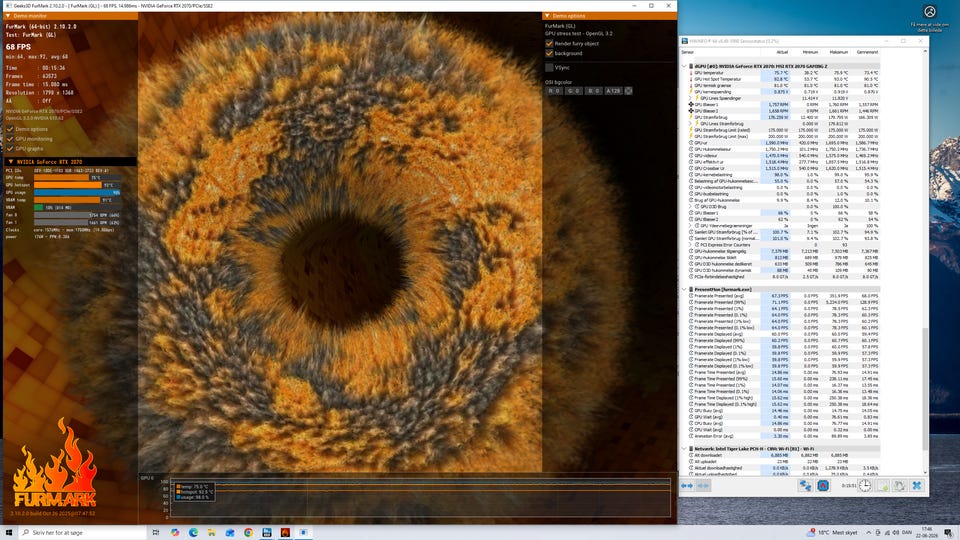Click the Gennemsnit column header in HWiNFO

coord(867,52)
